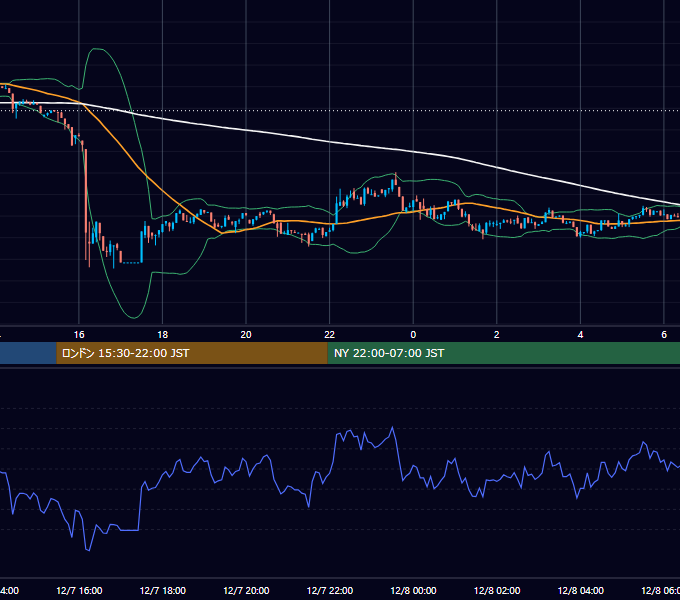This screenshot has width=680, height=600.
Task: Click the 4 hour label on price chart axis
Action: point(580,335)
